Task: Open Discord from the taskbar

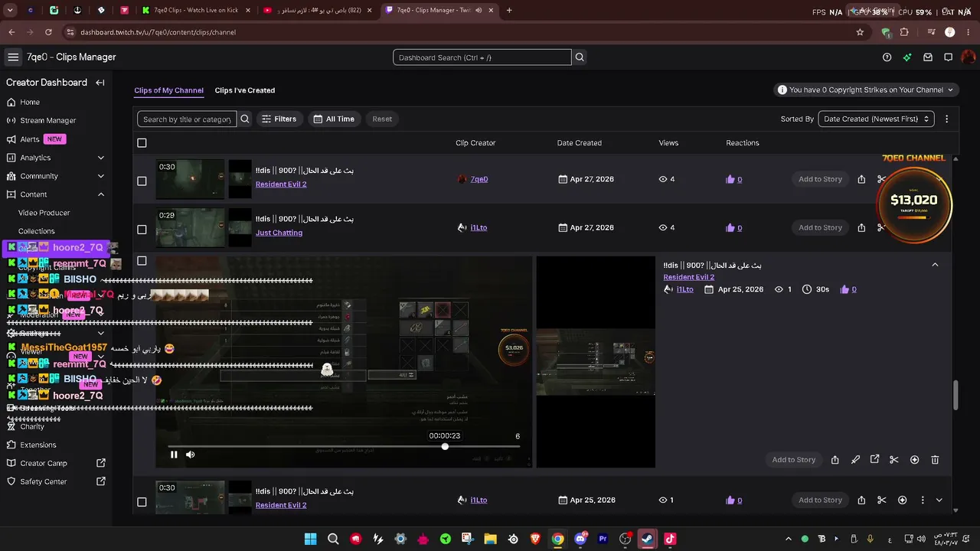Action: point(580,539)
